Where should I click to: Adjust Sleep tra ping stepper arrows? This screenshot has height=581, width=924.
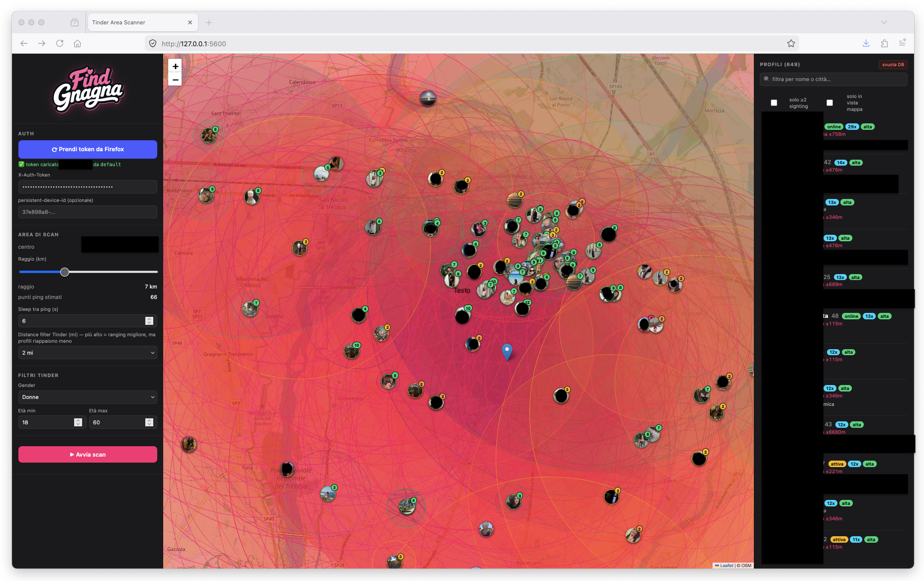(x=149, y=321)
